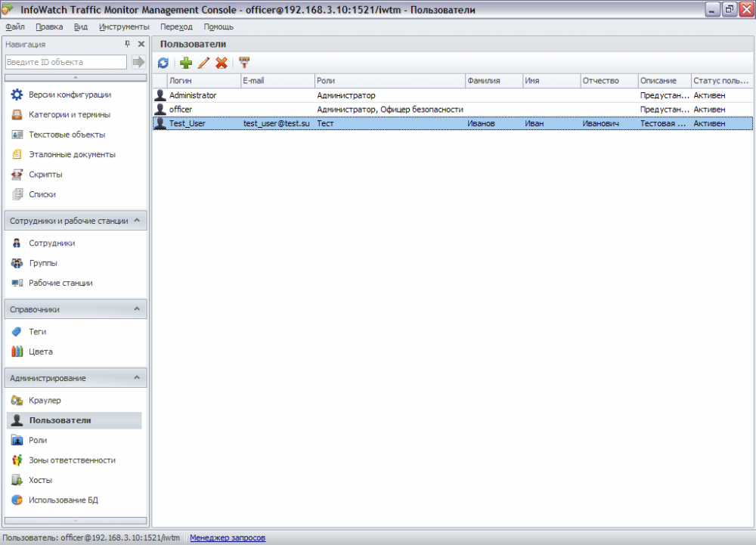Click the Тестовая description cell
Viewport: 756px width, 545px height.
click(x=663, y=123)
